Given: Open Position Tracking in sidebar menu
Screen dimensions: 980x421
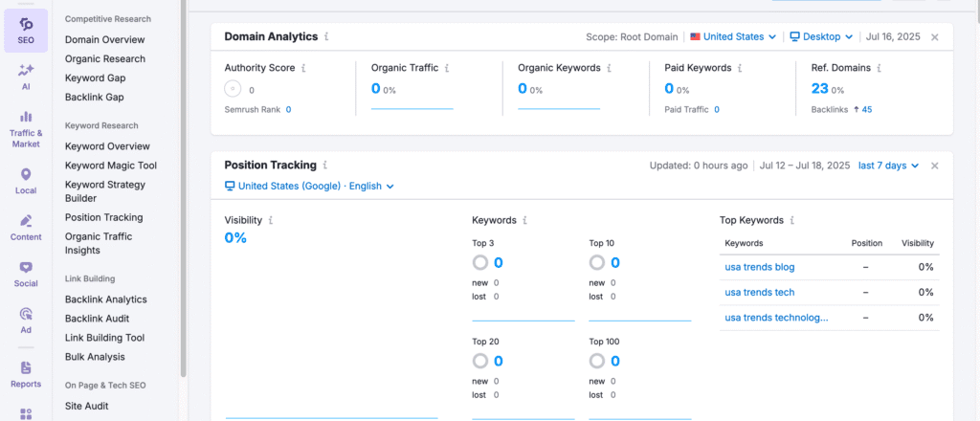Looking at the screenshot, I should [103, 217].
